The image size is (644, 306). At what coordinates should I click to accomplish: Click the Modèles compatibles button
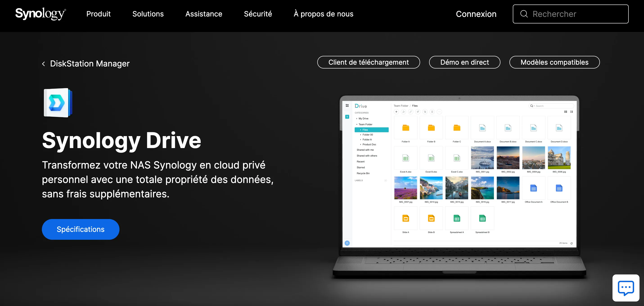[554, 62]
